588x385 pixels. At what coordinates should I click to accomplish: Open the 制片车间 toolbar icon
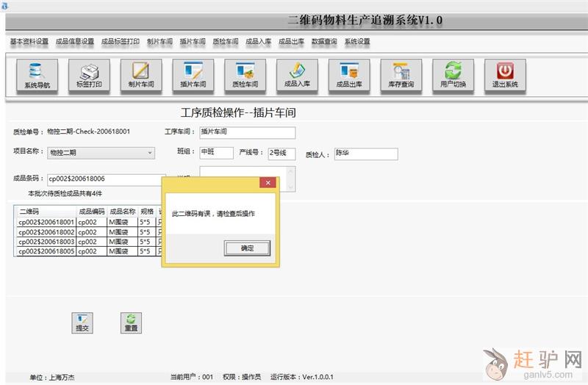tap(141, 76)
